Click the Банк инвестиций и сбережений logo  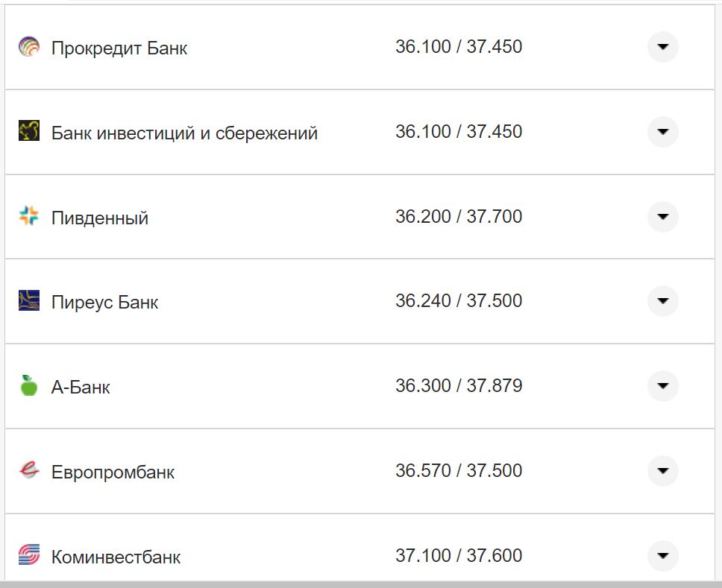[28, 132]
